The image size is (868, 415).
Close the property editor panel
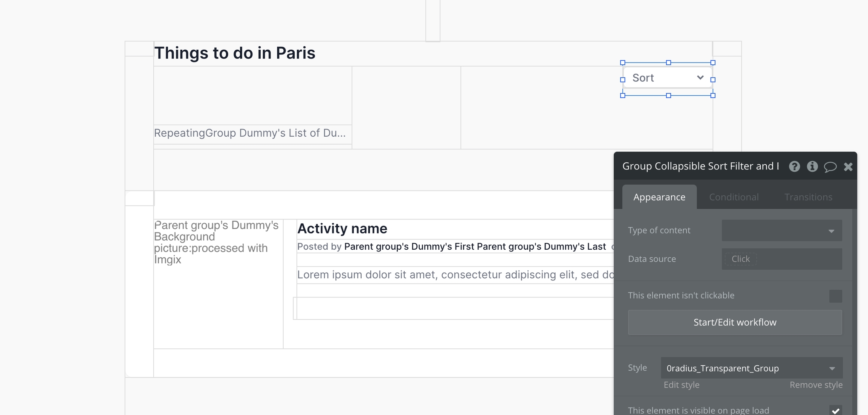(848, 167)
